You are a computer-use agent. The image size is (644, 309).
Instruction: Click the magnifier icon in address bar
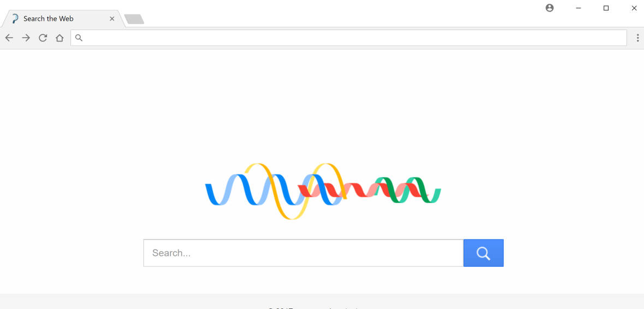point(79,38)
